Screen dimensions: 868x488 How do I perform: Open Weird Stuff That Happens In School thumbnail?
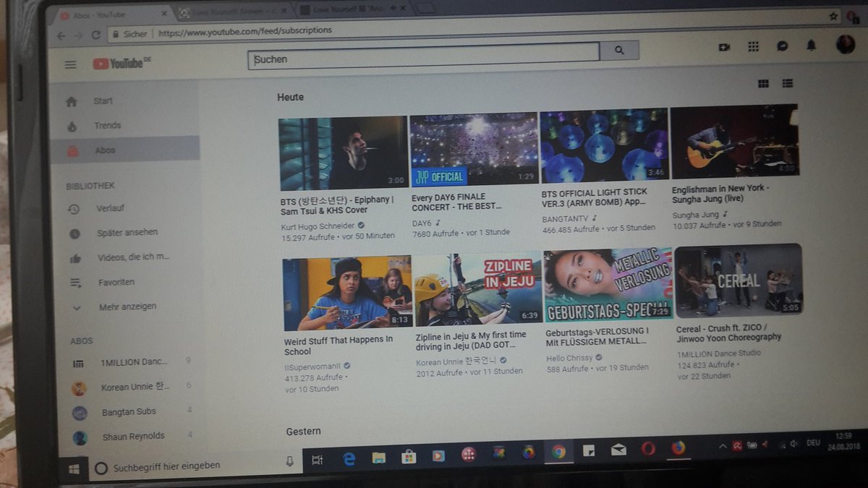[348, 293]
